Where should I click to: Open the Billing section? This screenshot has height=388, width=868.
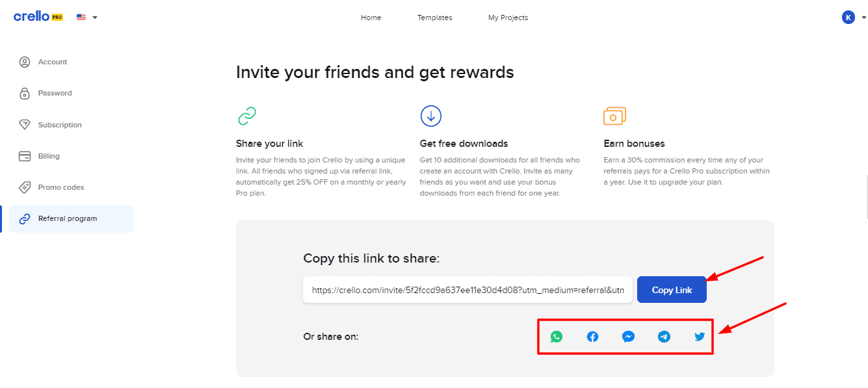(x=49, y=156)
